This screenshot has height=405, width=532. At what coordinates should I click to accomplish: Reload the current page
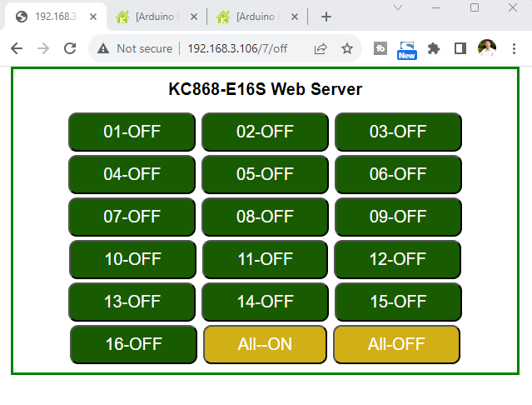point(70,49)
